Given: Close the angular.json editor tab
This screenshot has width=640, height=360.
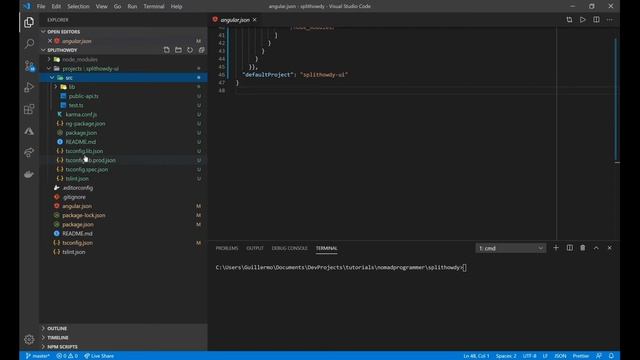Looking at the screenshot, I should coord(255,20).
